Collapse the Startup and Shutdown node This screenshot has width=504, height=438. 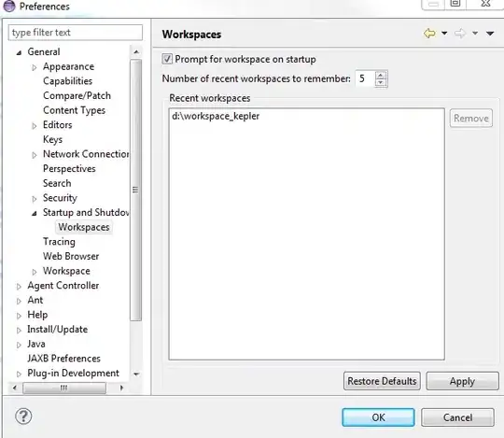coord(35,213)
